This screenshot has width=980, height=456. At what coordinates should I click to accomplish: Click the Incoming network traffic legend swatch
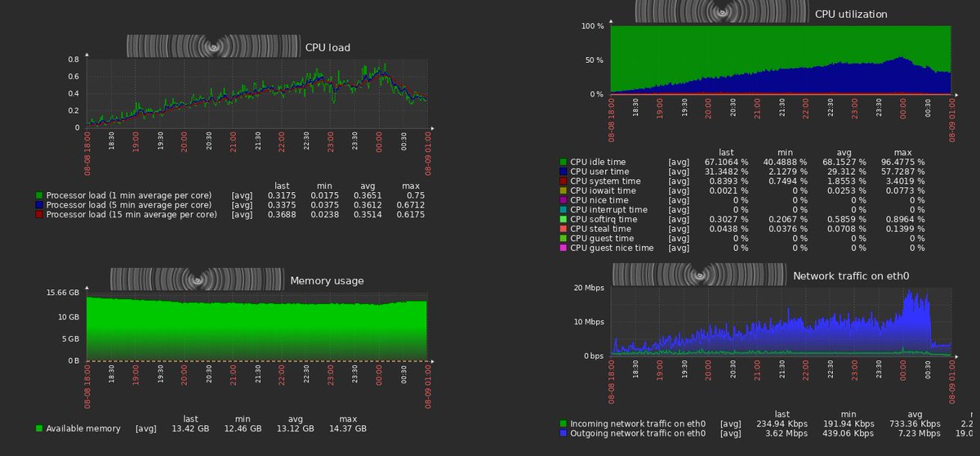tap(563, 423)
